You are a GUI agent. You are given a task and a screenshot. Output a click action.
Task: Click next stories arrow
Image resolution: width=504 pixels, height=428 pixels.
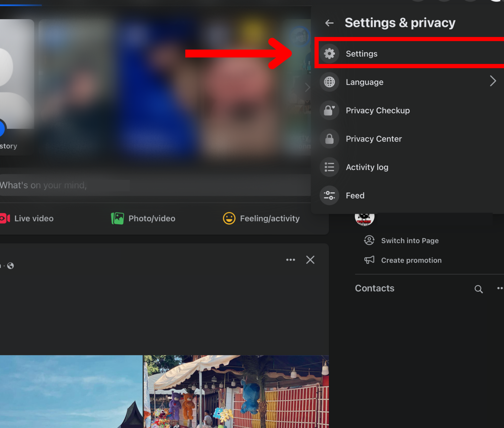tap(307, 87)
